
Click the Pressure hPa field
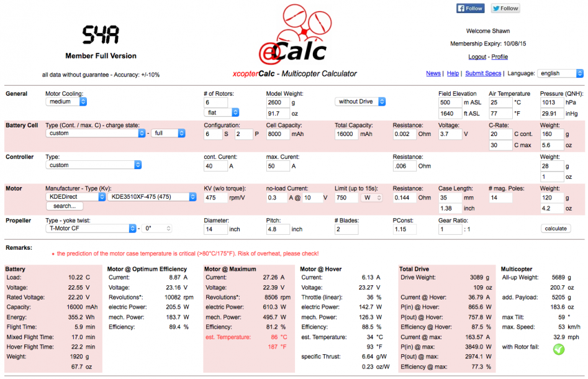pyautogui.click(x=552, y=103)
